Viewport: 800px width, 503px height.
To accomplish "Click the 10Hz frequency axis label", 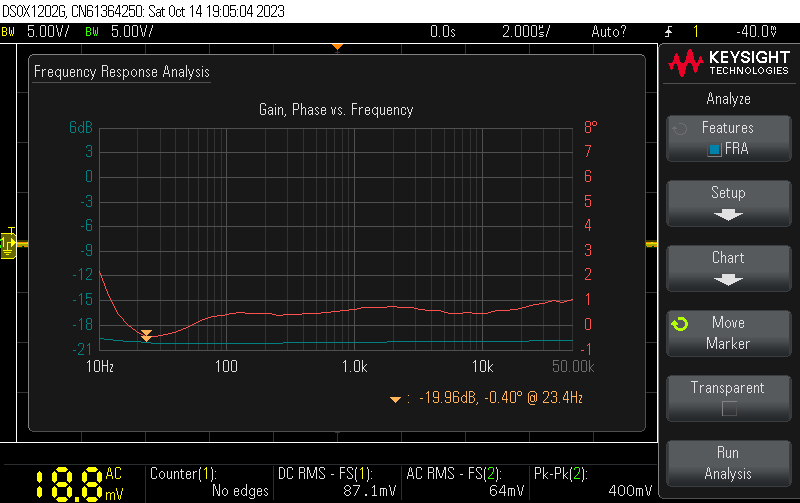I will [x=99, y=366].
